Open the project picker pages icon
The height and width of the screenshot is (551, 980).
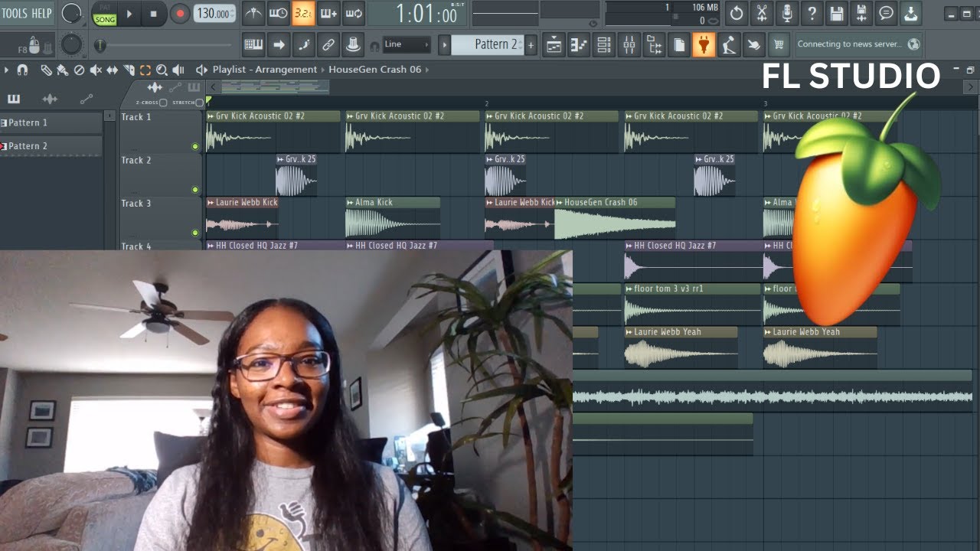[678, 44]
